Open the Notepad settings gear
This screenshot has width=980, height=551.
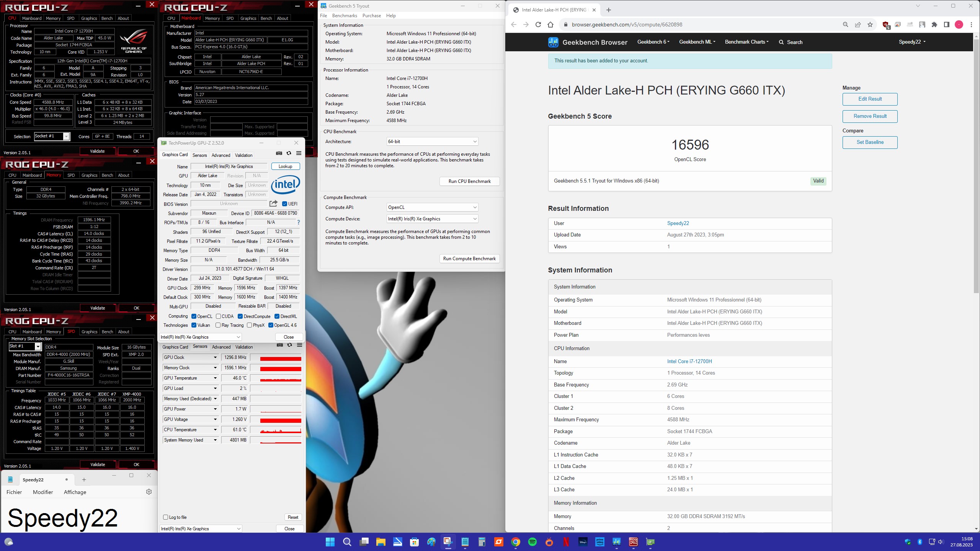pos(149,492)
